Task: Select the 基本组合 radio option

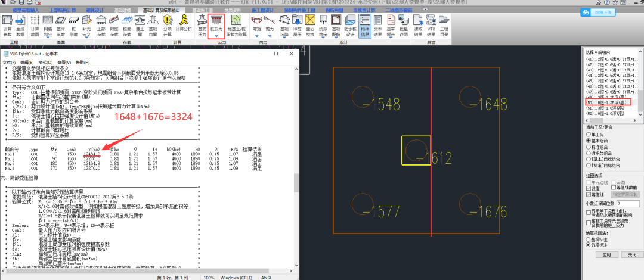Action: [x=589, y=141]
